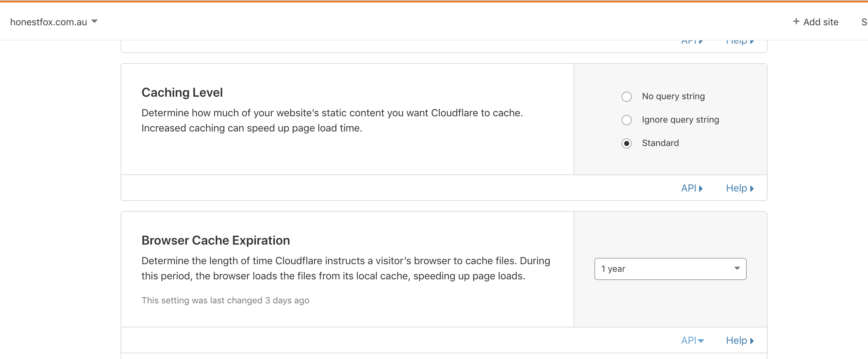
Task: Click the arrow icon after Caching Level's API link
Action: tap(701, 188)
